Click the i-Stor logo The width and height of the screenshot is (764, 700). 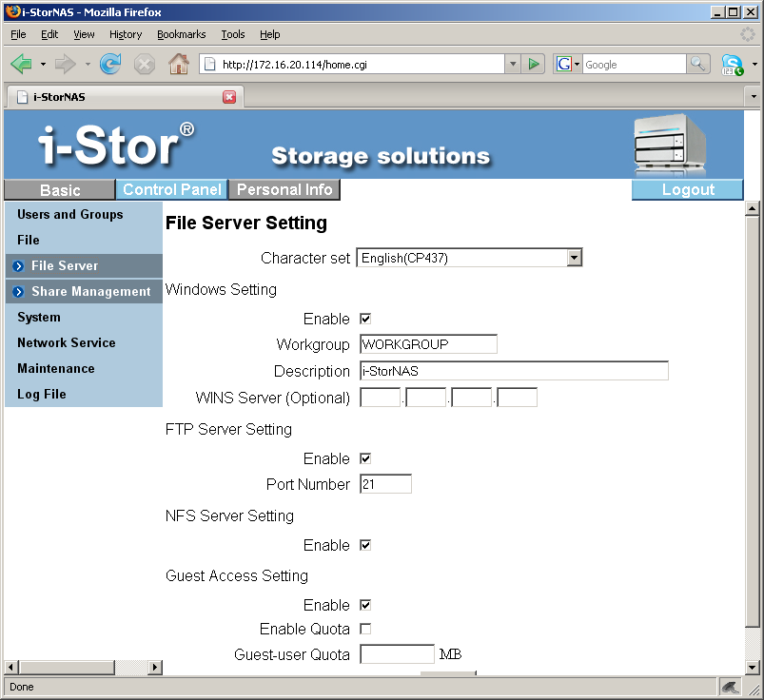click(x=116, y=145)
